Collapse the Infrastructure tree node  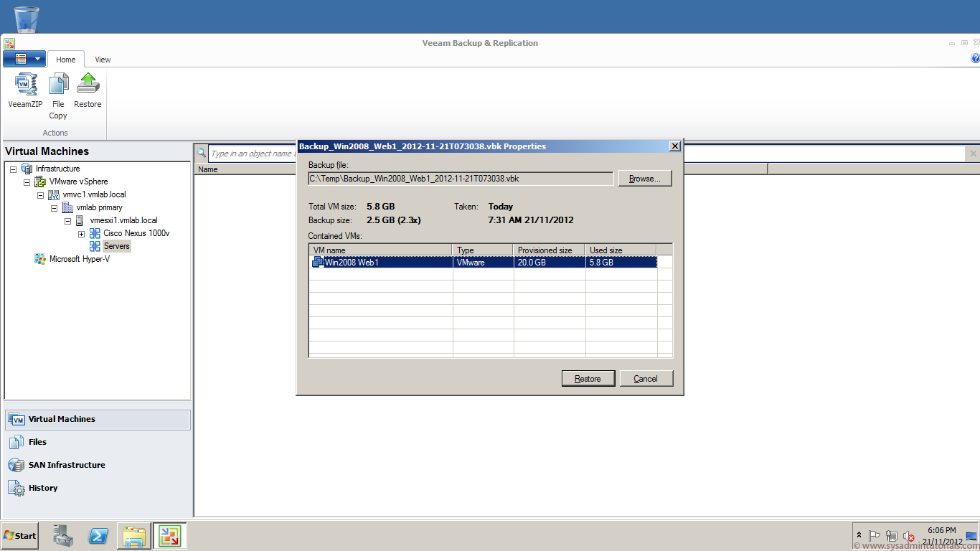coord(13,169)
